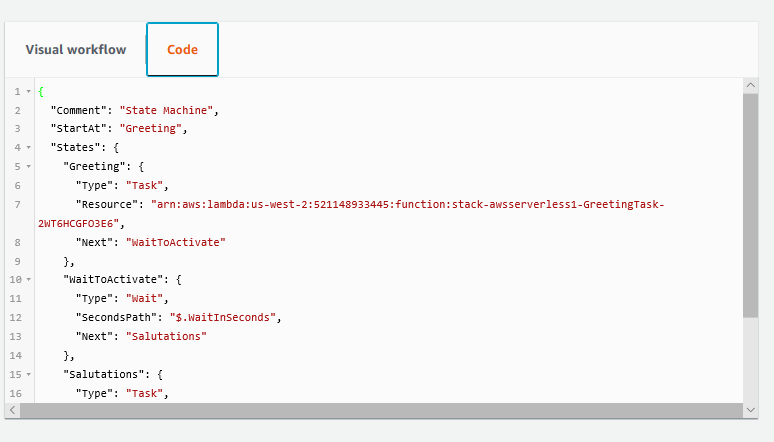Click the vertical scrollbar thumb
This screenshot has height=442, width=774.
[750, 205]
